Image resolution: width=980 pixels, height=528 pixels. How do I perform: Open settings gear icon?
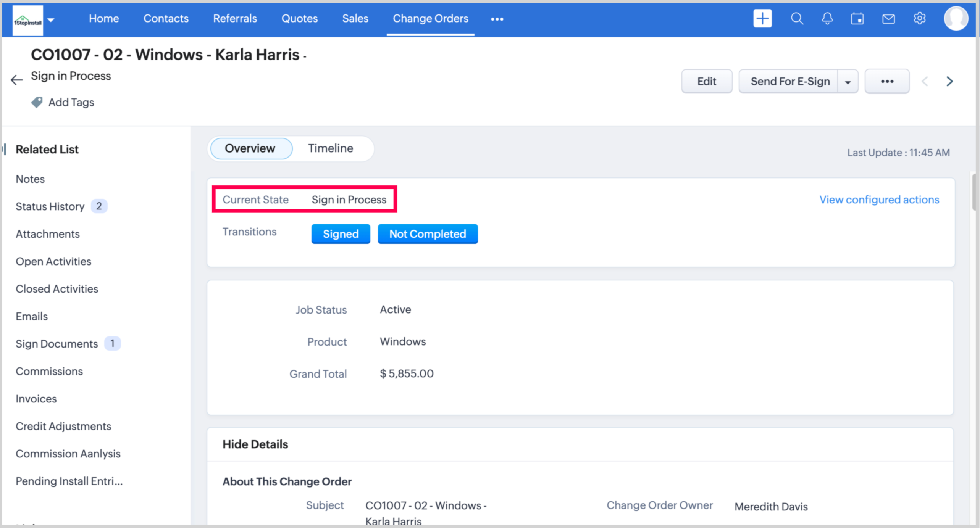click(x=920, y=18)
